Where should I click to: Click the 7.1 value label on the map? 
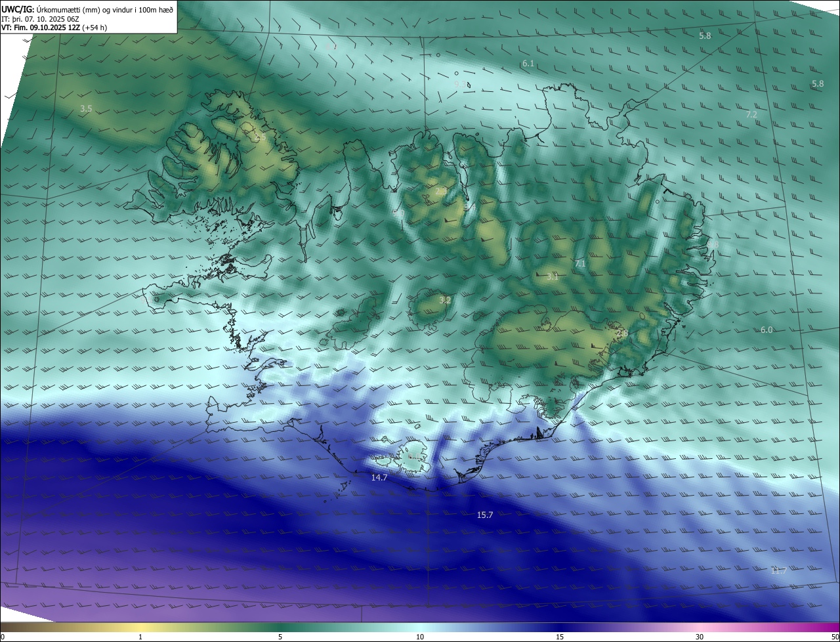pos(580,264)
